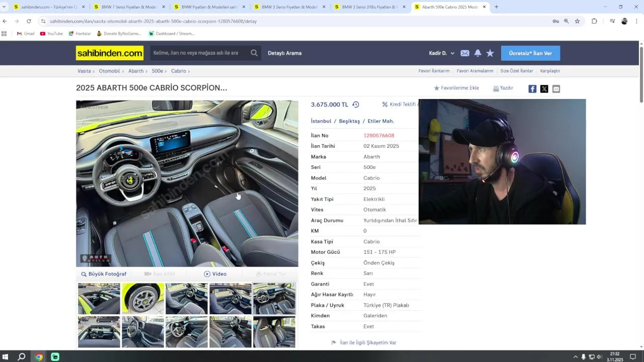Click Otomobil breadcrumb

(x=109, y=71)
